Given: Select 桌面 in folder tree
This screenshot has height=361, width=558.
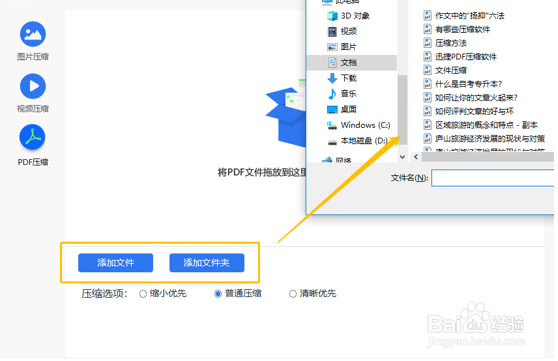Looking at the screenshot, I should point(349,109).
